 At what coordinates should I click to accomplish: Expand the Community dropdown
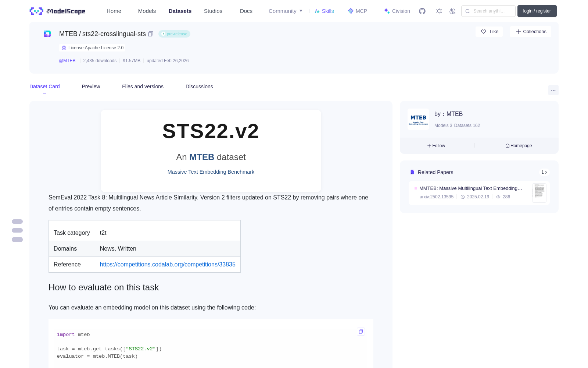coord(286,11)
